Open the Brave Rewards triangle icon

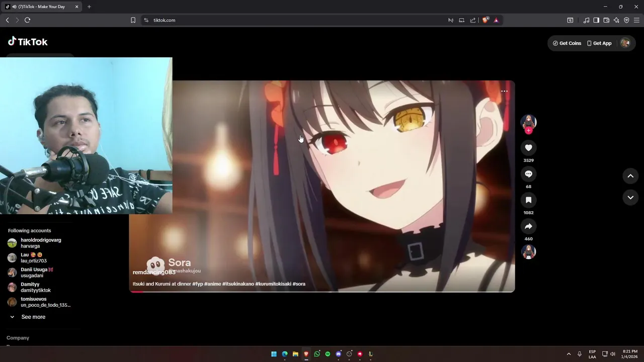496,20
